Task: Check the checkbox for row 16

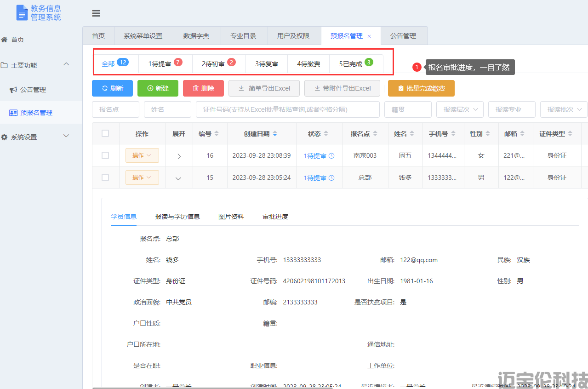Action: 105,155
